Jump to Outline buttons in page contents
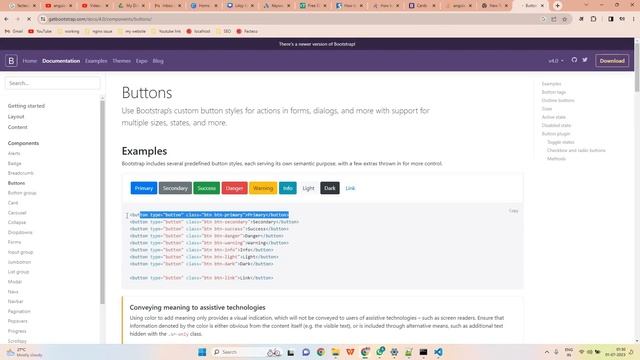640x360 pixels. (x=558, y=100)
